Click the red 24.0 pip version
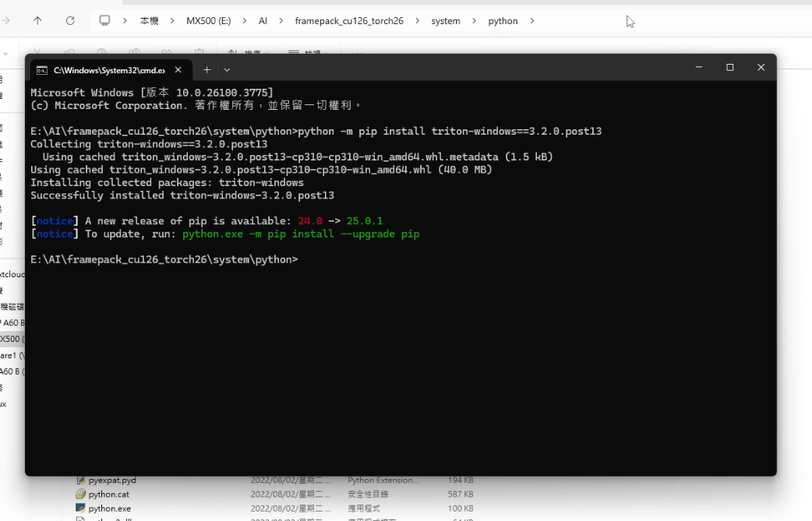 309,221
